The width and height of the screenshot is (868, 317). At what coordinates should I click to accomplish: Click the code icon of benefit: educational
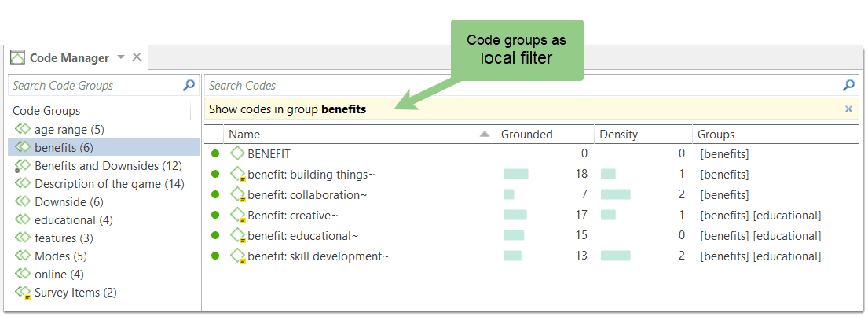tap(238, 236)
